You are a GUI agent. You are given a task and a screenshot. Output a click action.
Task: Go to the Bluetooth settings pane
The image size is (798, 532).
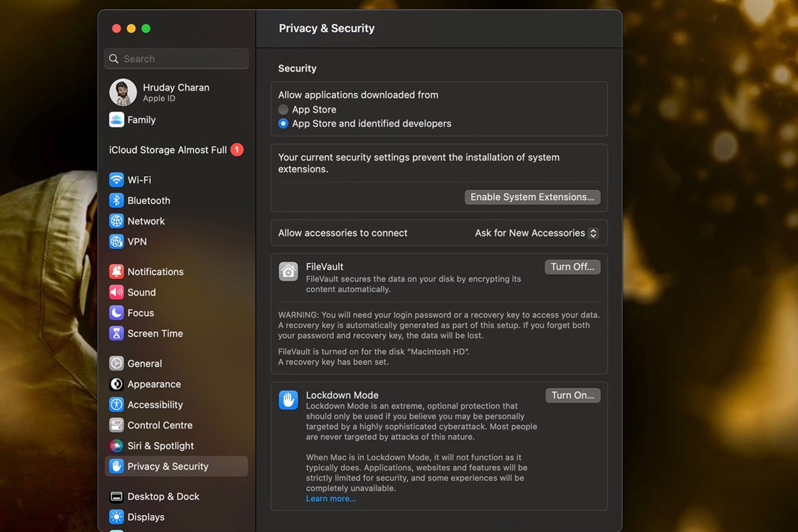176,200
